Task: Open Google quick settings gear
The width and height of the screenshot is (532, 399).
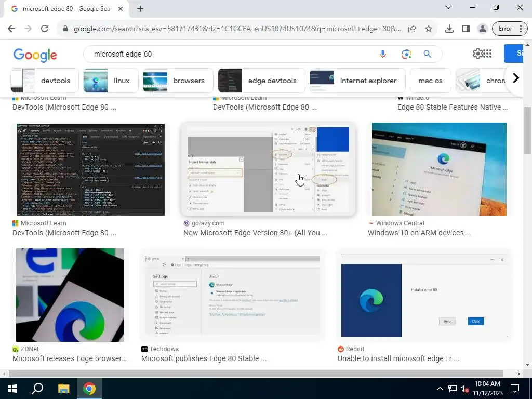Action: [x=477, y=54]
